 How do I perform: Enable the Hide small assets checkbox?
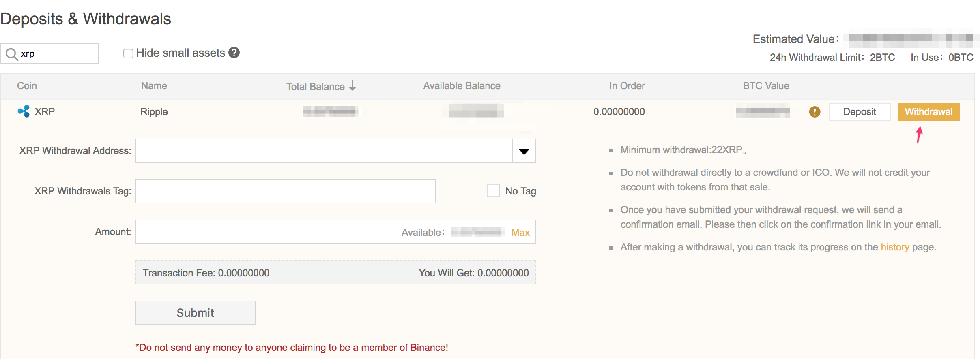128,53
